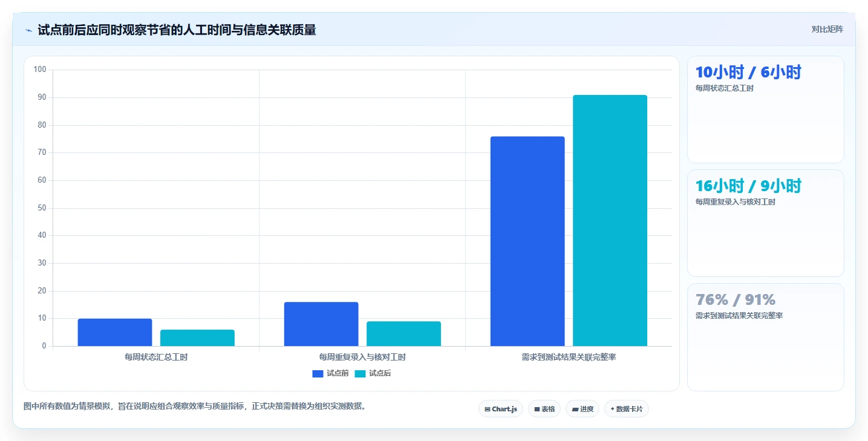Select the 表格 pill
Image resolution: width=868 pixels, height=441 pixels.
[544, 409]
